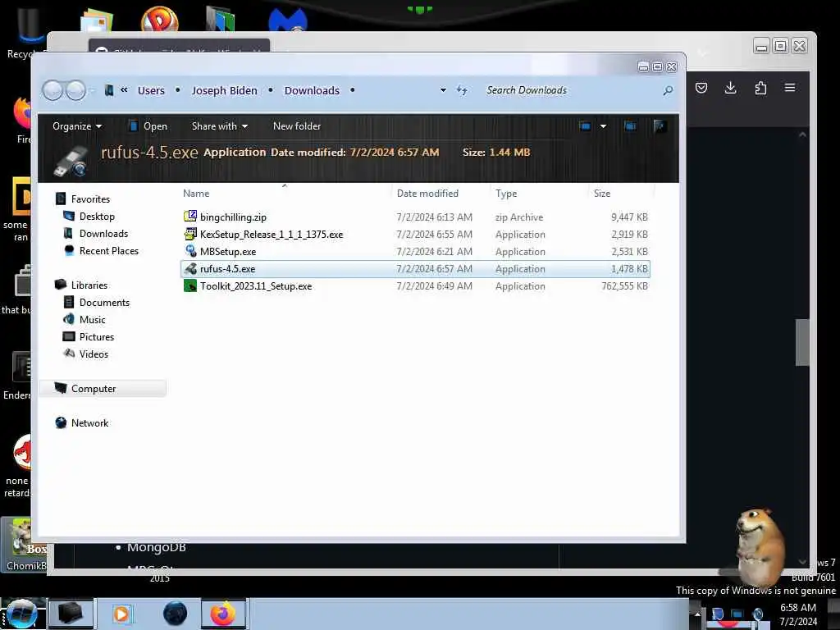Click the Windows Start orb
The image size is (840, 630).
tap(21, 614)
